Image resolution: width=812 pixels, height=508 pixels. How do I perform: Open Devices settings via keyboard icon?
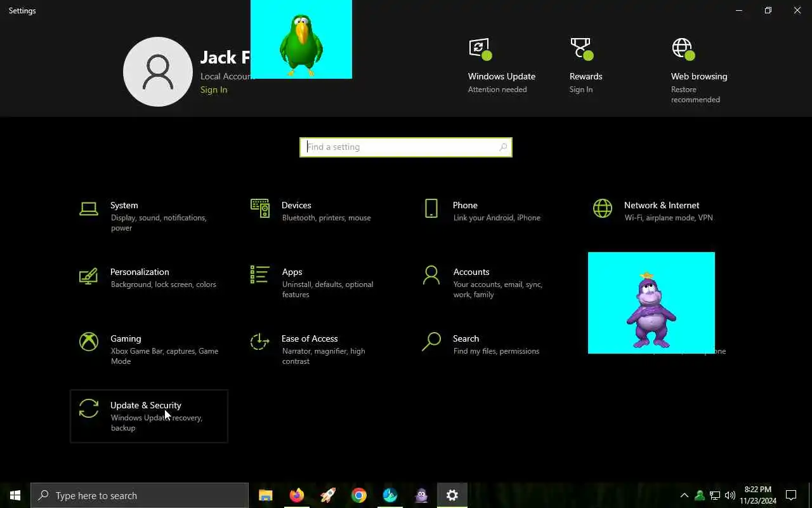tap(260, 208)
